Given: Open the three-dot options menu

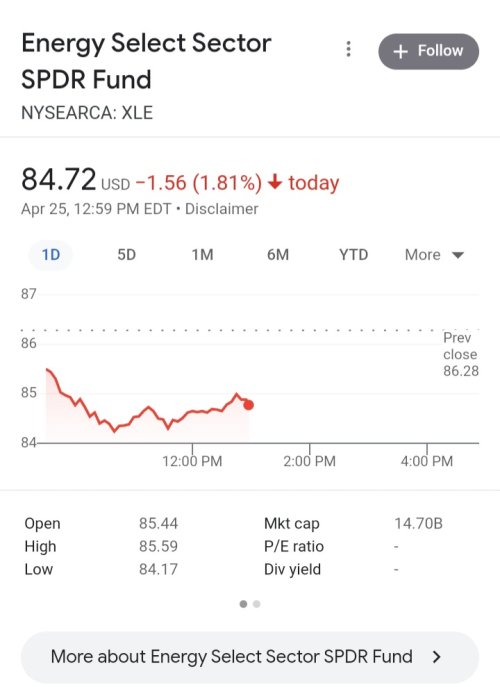Looking at the screenshot, I should pos(348,49).
